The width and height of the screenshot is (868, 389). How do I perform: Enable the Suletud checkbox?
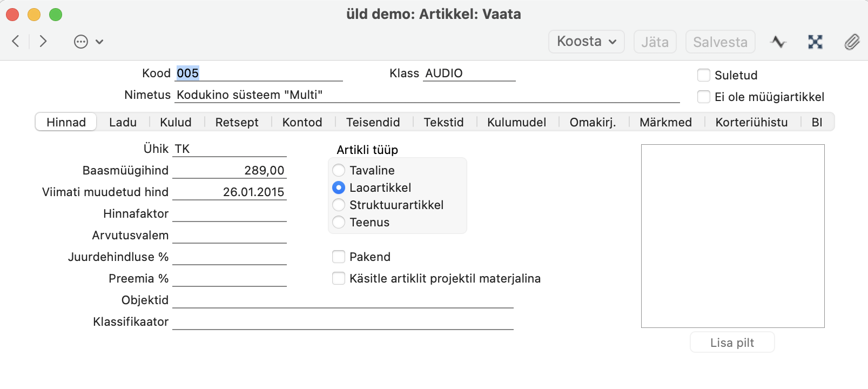[x=704, y=75]
